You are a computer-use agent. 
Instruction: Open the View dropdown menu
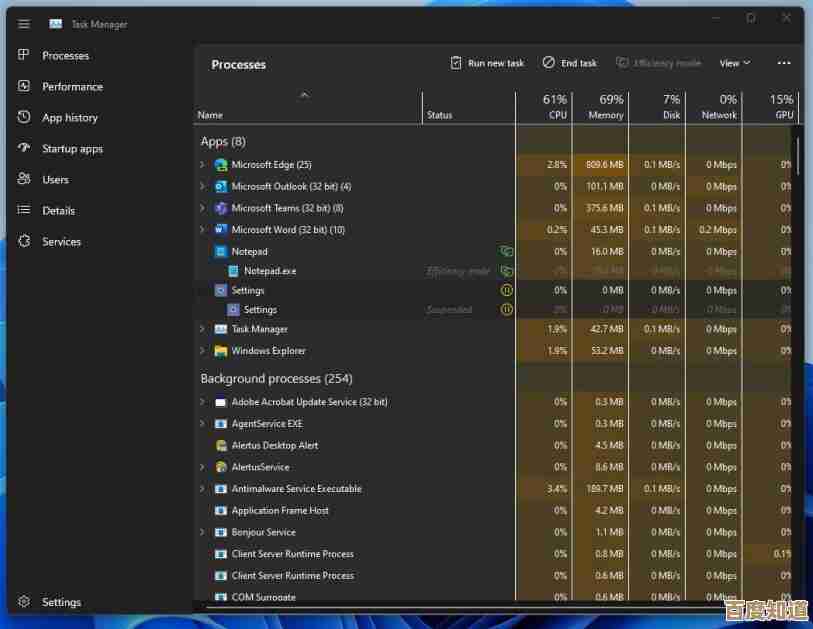pyautogui.click(x=734, y=62)
